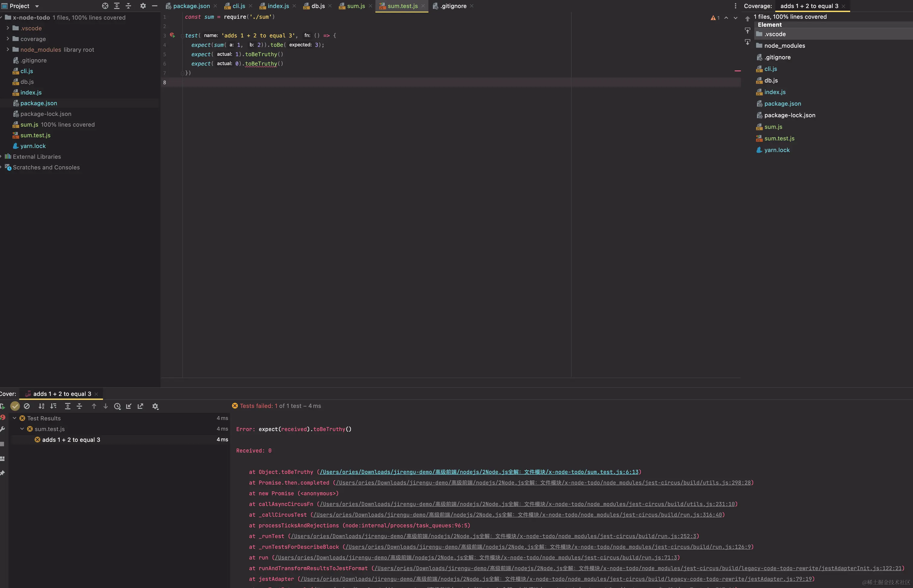Open jest-circus utils.js:298:28 link
This screenshot has width=913, height=588.
tap(543, 483)
